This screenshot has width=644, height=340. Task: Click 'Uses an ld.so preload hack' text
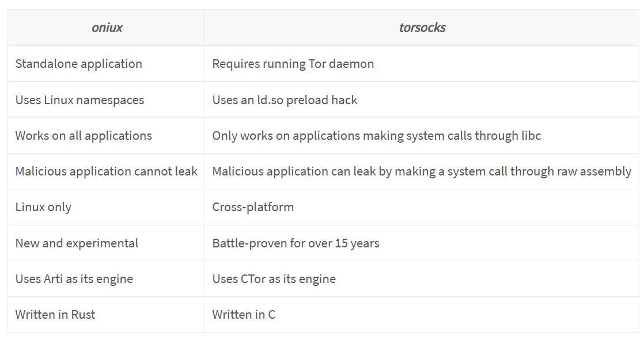[285, 100]
